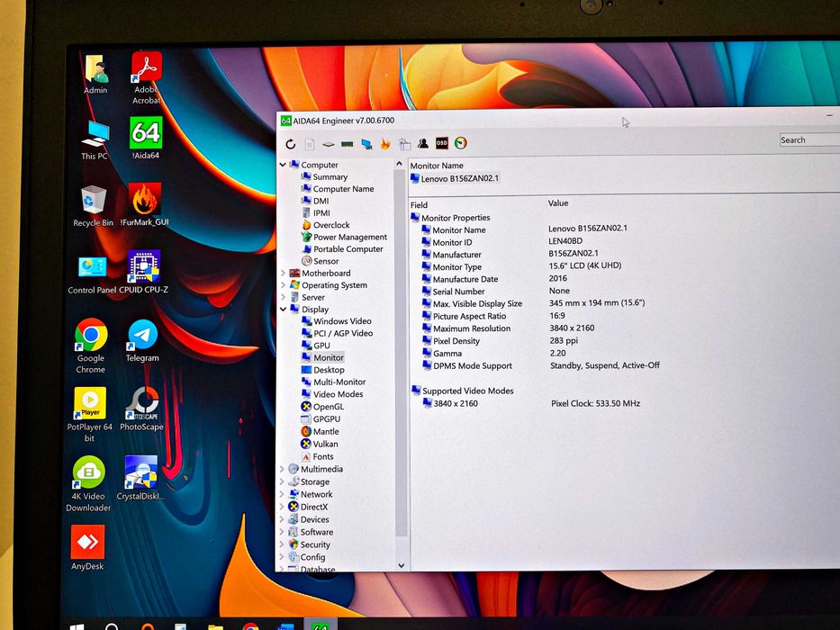Click tree panel scrollbar up arrow

[399, 164]
